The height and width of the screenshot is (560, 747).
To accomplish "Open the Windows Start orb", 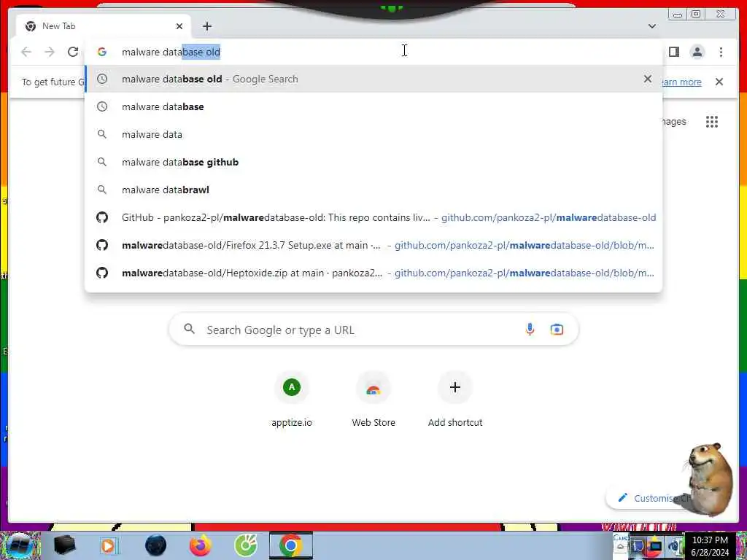I will click(x=19, y=545).
